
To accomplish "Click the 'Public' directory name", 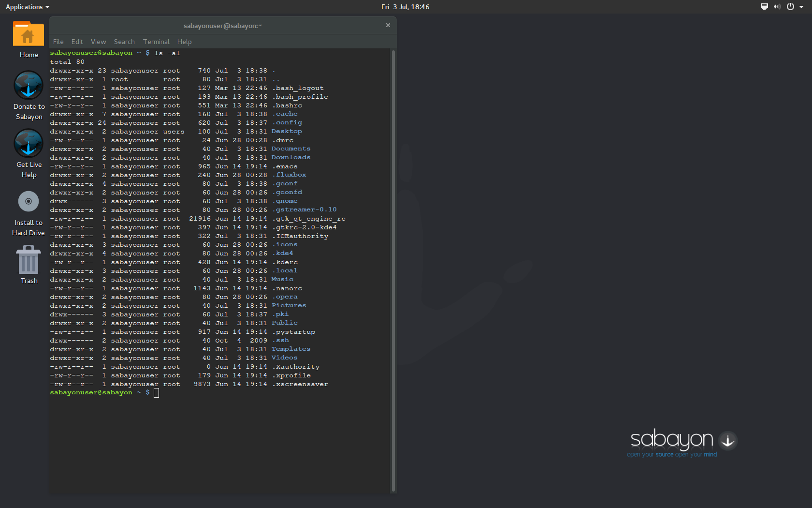I will pos(285,323).
